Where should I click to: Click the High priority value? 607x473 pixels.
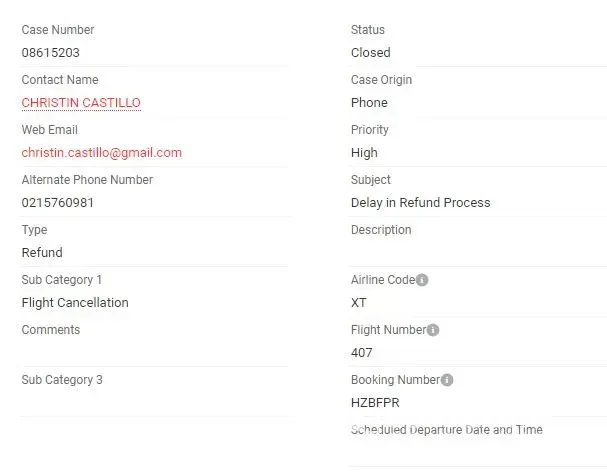(364, 153)
